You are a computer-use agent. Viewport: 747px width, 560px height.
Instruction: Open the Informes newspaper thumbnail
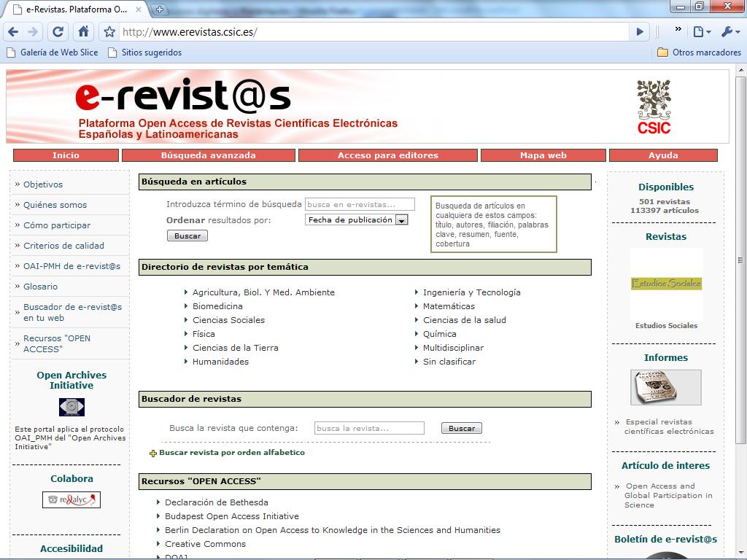(665, 387)
